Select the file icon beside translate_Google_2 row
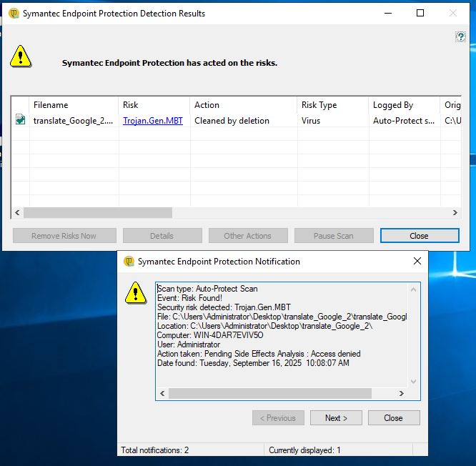Image resolution: width=476 pixels, height=466 pixels. tap(20, 119)
